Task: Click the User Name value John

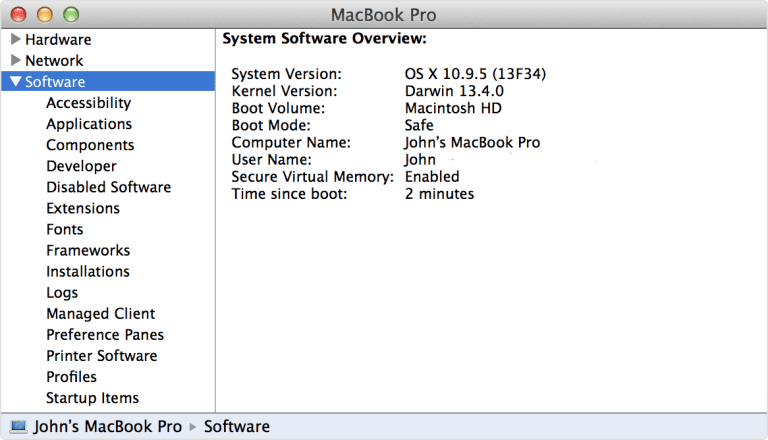Action: pos(420,160)
